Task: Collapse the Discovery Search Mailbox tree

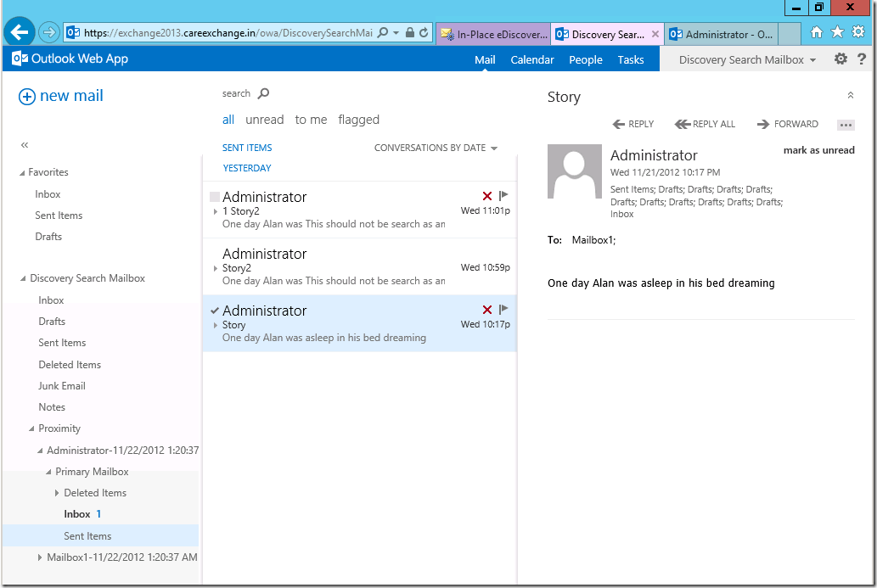Action: 23,278
